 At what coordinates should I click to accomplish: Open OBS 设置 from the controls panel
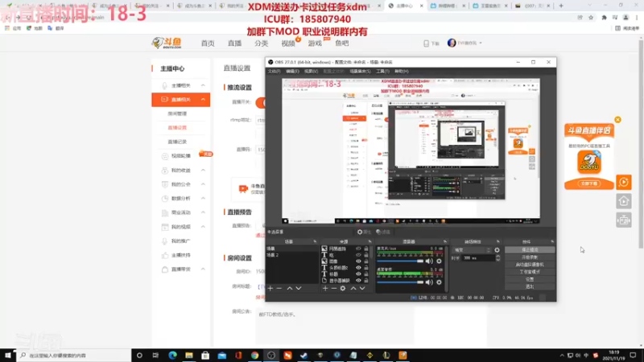[530, 279]
